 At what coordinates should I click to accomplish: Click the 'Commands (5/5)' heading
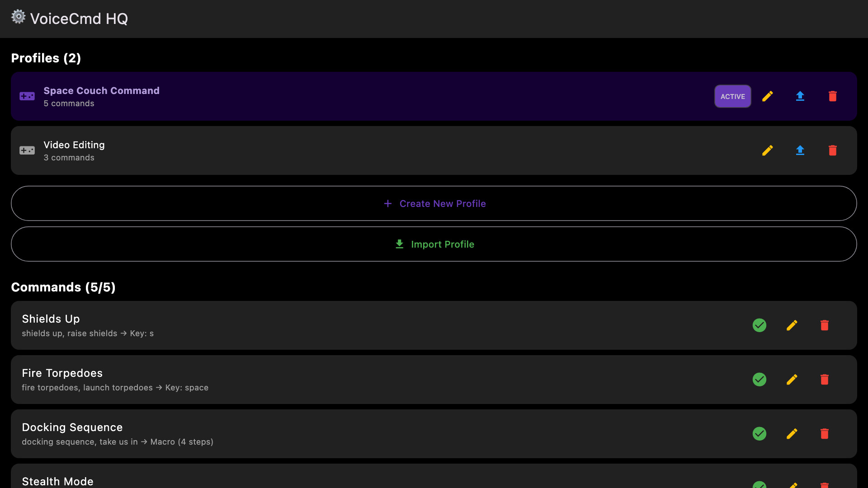click(x=63, y=287)
